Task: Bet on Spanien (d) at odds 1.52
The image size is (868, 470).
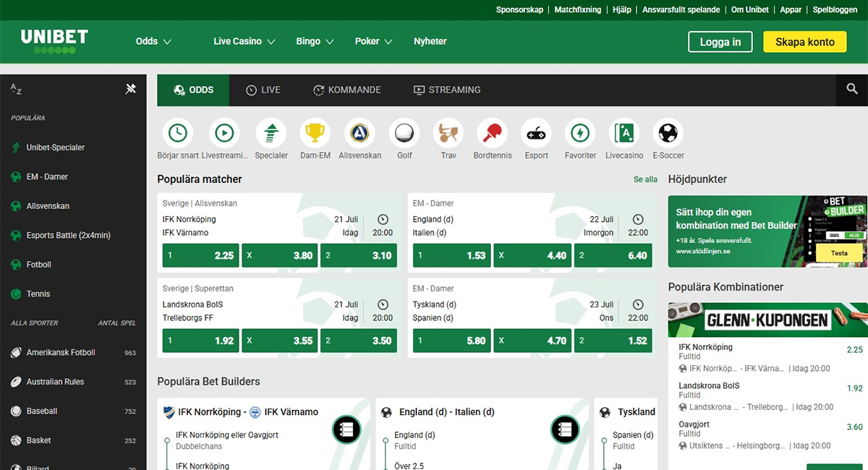Action: click(x=613, y=341)
